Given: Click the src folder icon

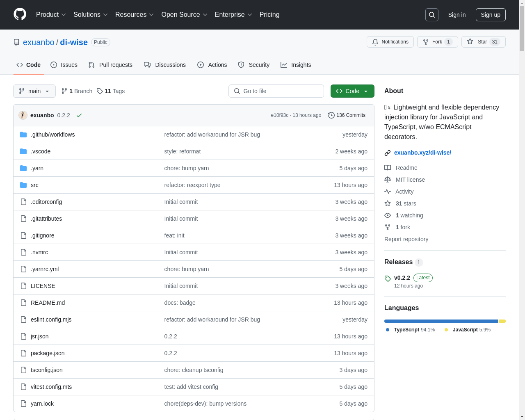Looking at the screenshot, I should click(23, 185).
